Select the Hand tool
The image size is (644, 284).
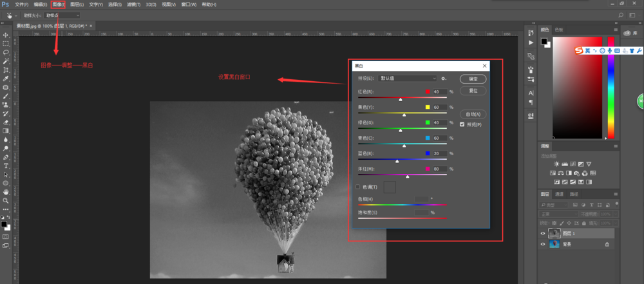point(6,192)
